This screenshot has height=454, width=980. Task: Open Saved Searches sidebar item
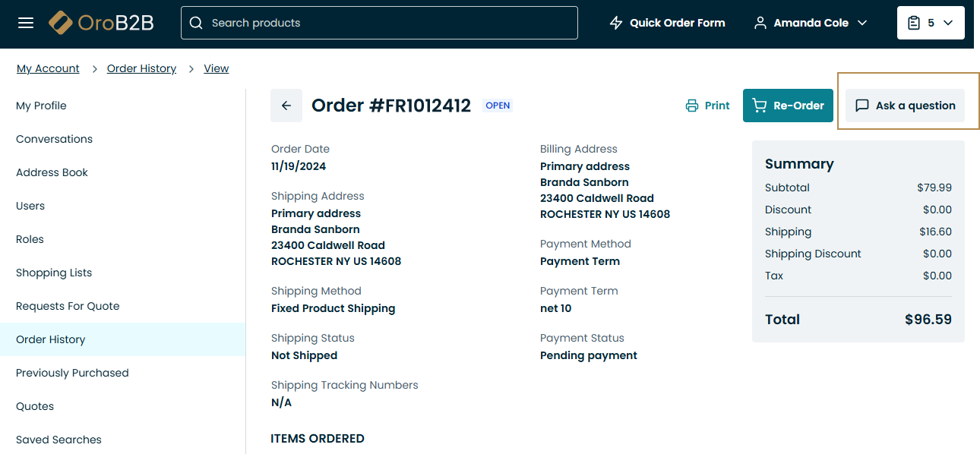[x=58, y=440]
